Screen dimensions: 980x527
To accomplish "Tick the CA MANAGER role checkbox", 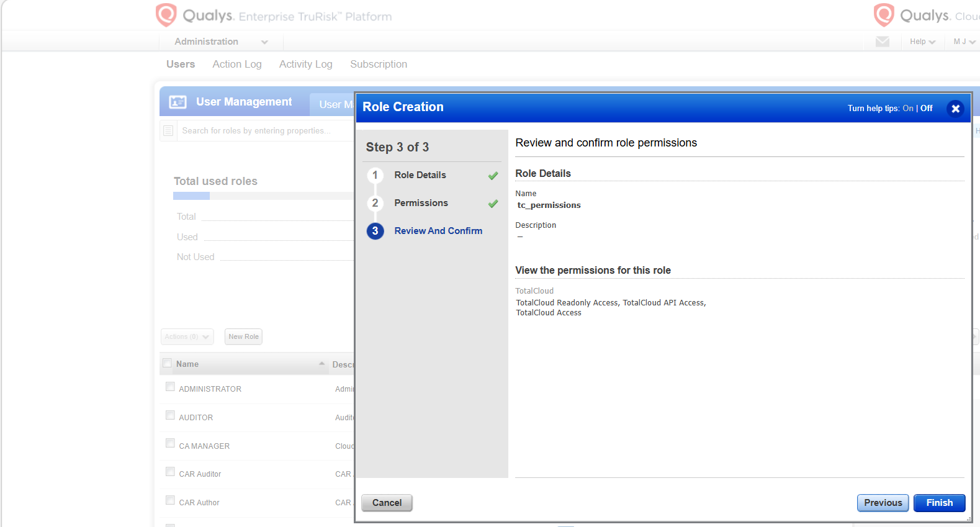I will (x=170, y=443).
